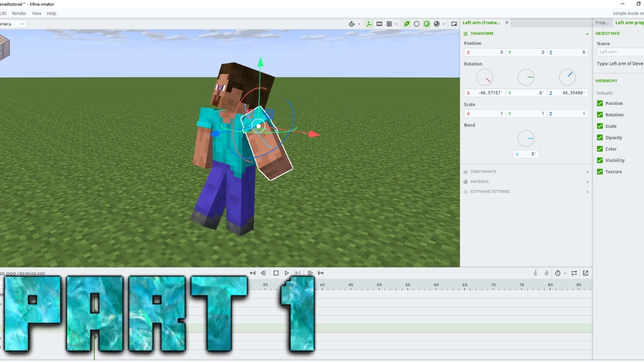Jump to the first frame of timeline

pos(253,273)
